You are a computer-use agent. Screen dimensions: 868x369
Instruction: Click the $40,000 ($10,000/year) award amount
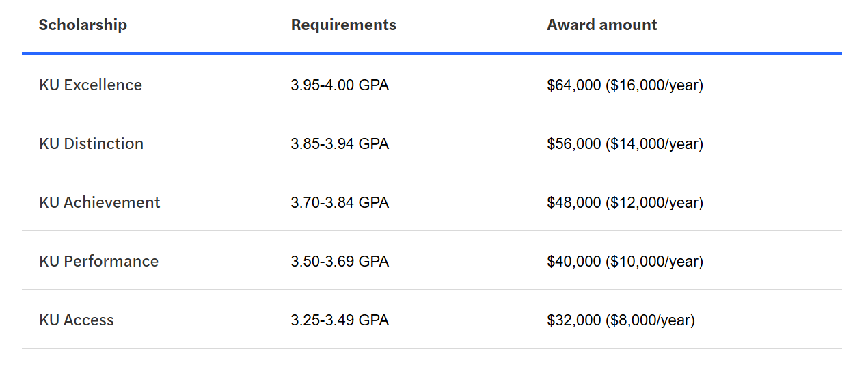[625, 262]
